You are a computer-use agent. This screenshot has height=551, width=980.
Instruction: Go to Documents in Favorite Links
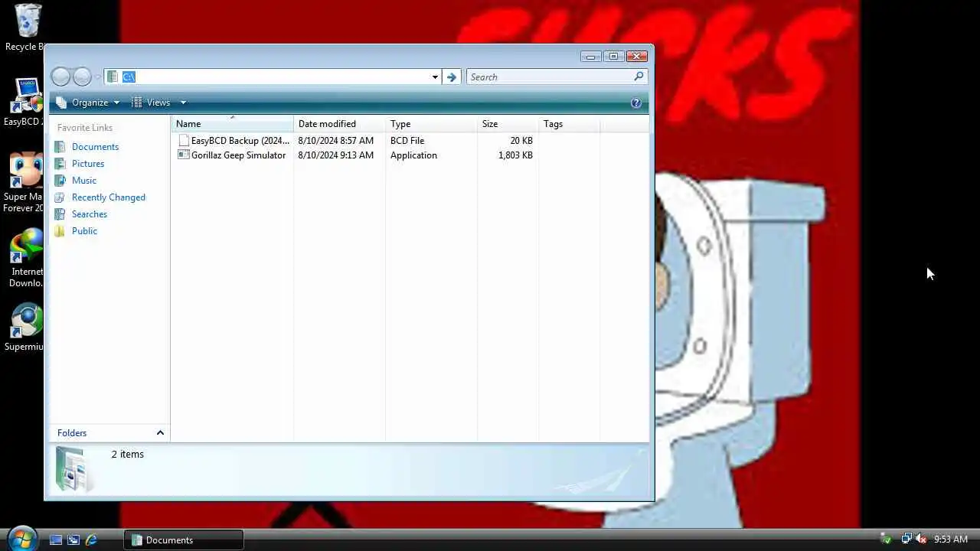click(95, 146)
